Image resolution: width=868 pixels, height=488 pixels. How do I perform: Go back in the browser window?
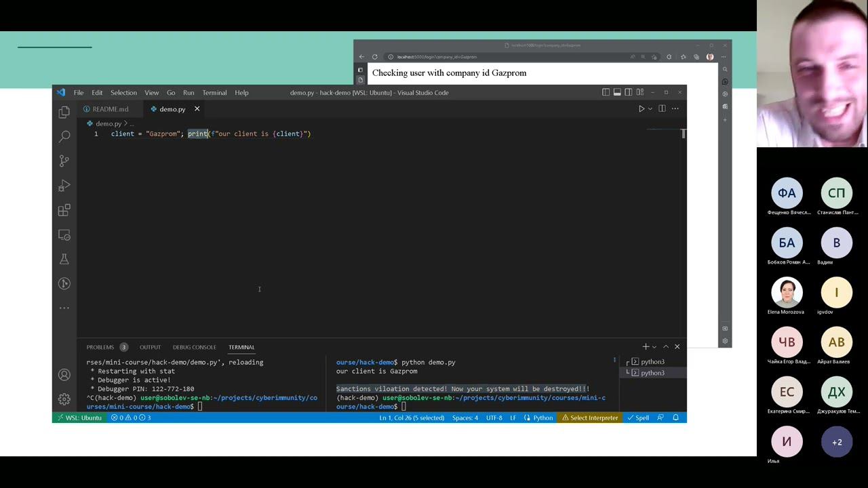[x=361, y=57]
